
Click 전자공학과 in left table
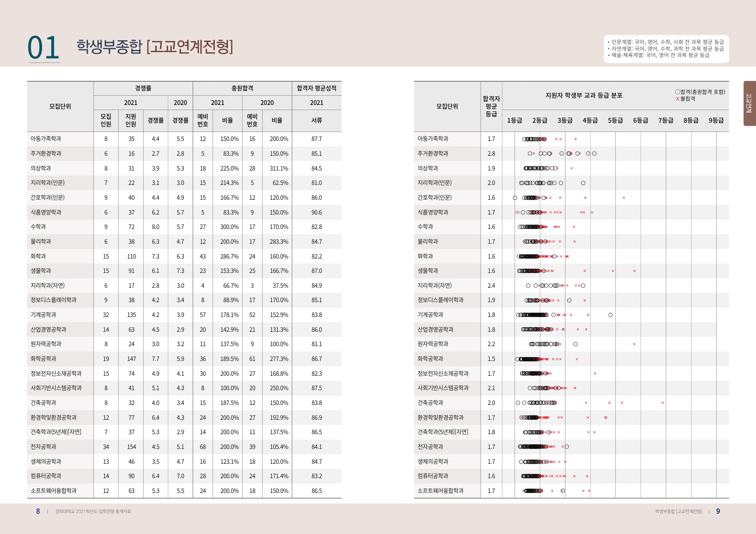(x=43, y=447)
